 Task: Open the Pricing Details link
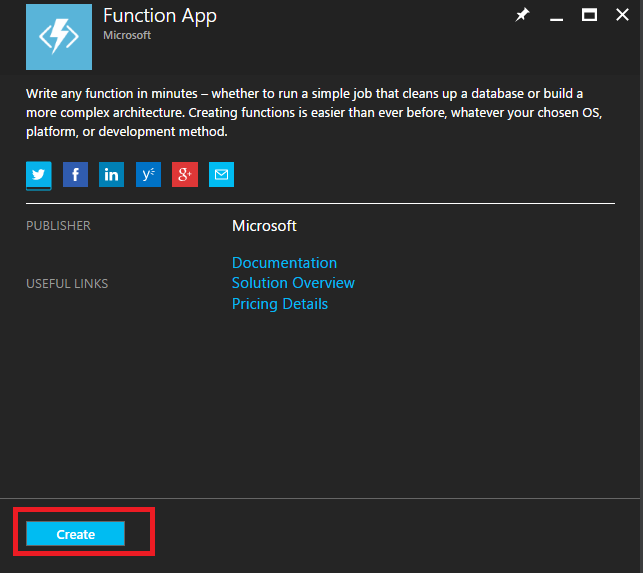coord(280,304)
